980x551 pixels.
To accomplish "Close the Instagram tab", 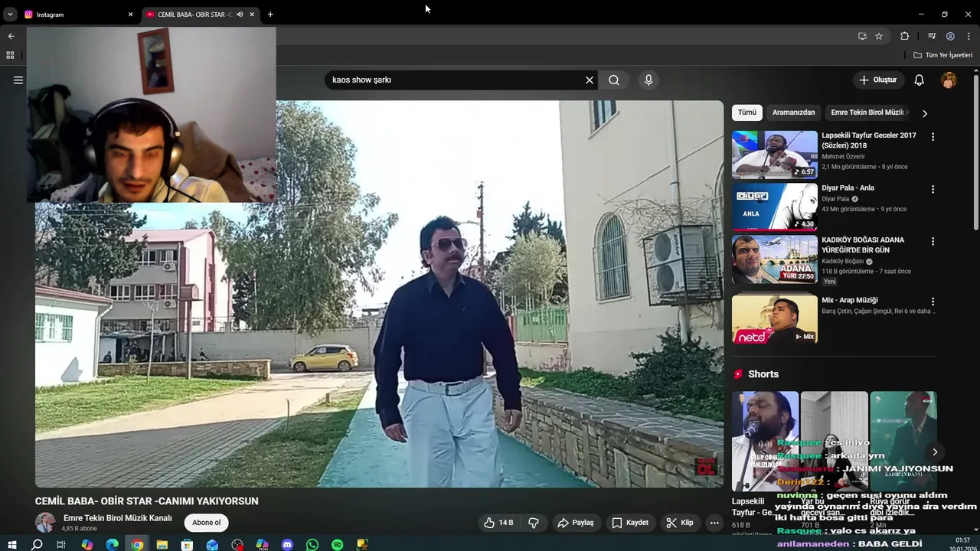I will (130, 15).
